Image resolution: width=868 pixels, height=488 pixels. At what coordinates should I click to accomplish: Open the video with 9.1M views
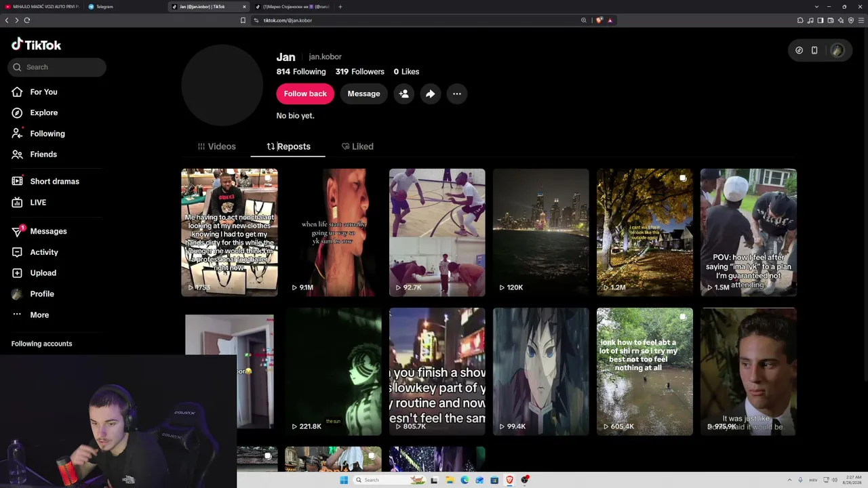[333, 232]
